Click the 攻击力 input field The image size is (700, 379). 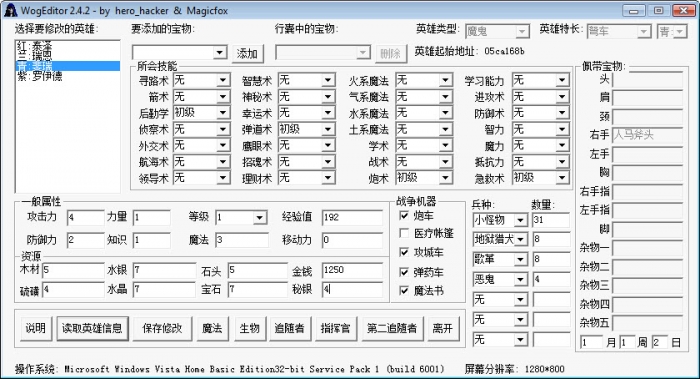[x=85, y=218]
